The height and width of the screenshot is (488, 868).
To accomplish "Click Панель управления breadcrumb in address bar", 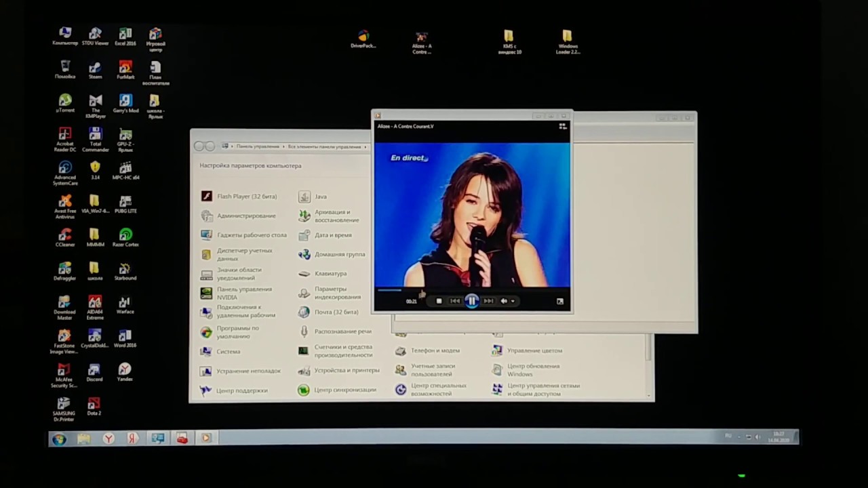I will 258,146.
